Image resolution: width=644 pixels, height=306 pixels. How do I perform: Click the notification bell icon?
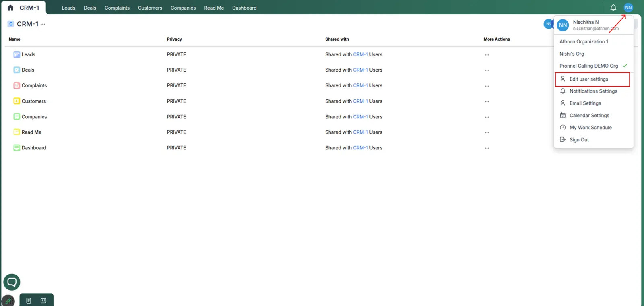[x=613, y=8]
